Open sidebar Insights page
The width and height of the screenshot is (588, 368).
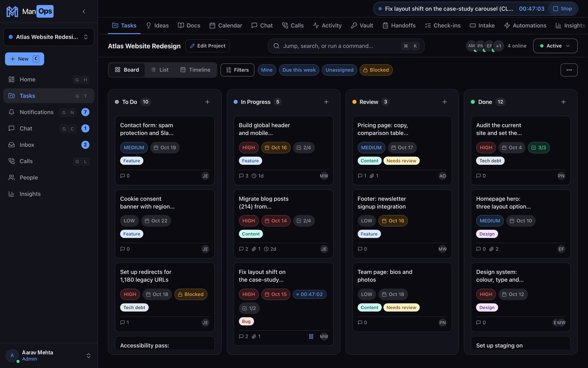pyautogui.click(x=49, y=194)
